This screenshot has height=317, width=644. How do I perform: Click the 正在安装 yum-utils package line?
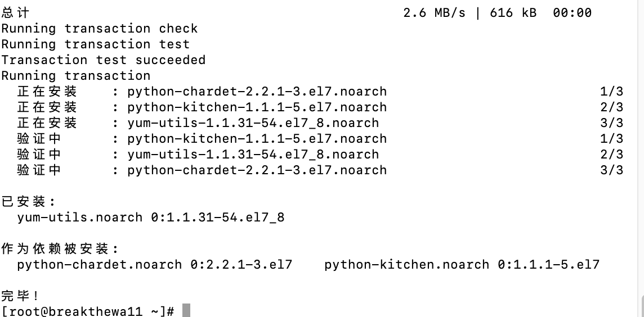(253, 123)
